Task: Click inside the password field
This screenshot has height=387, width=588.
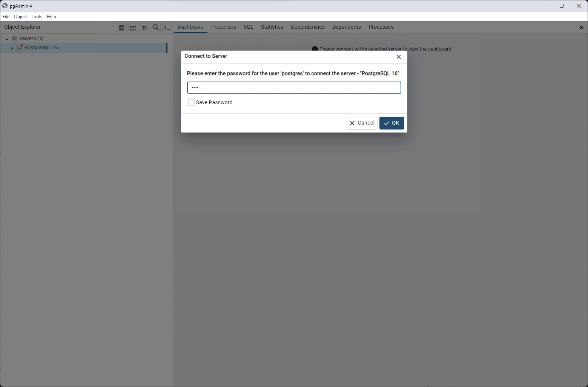Action: [294, 88]
